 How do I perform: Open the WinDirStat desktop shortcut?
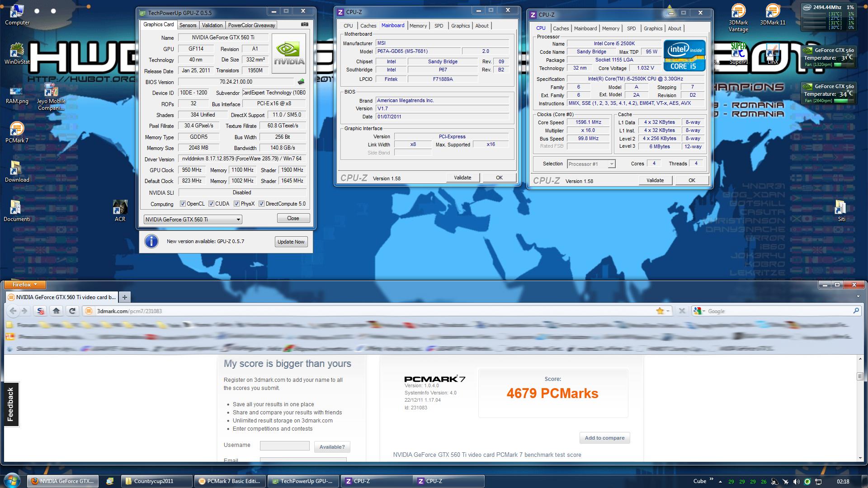coord(17,53)
